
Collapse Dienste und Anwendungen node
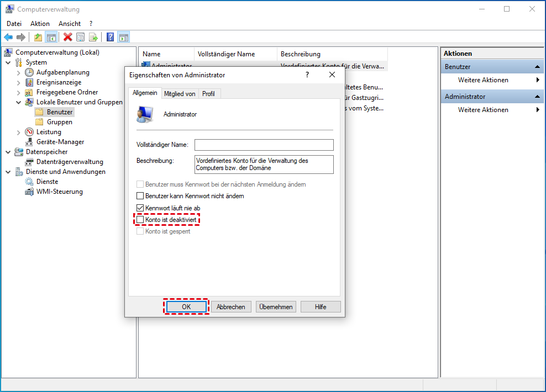pyautogui.click(x=8, y=172)
